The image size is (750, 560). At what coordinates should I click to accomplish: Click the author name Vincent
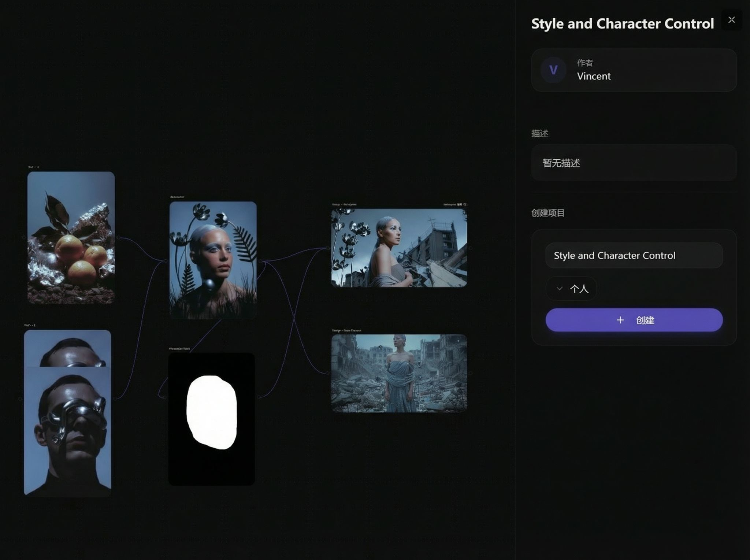[594, 76]
